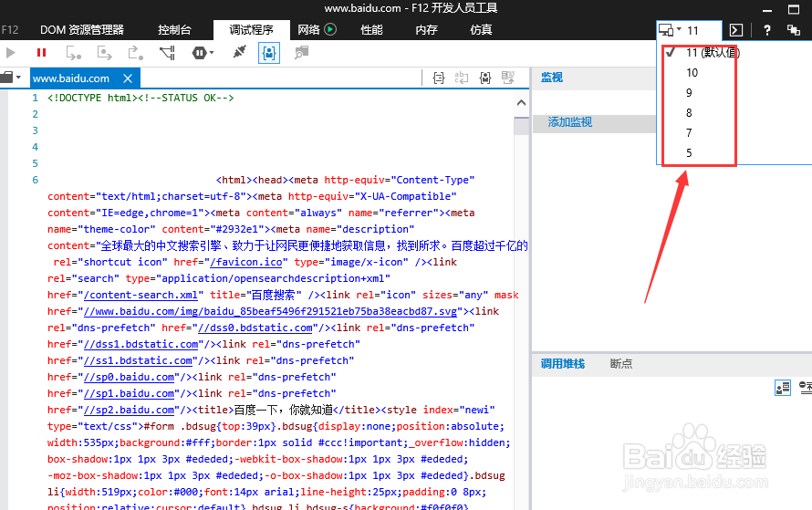Open the //dss0.bdstatic.com link
The height and width of the screenshot is (510, 812).
(x=255, y=328)
